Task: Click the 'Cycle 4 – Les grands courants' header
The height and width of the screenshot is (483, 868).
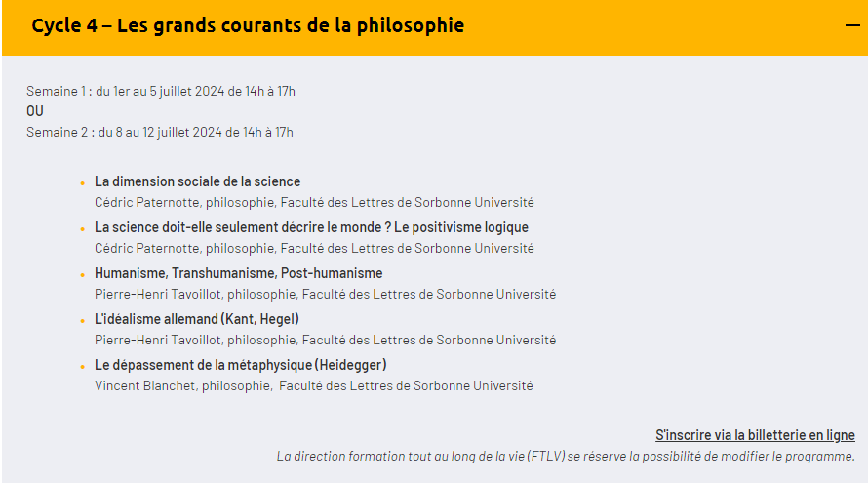Action: [x=248, y=26]
